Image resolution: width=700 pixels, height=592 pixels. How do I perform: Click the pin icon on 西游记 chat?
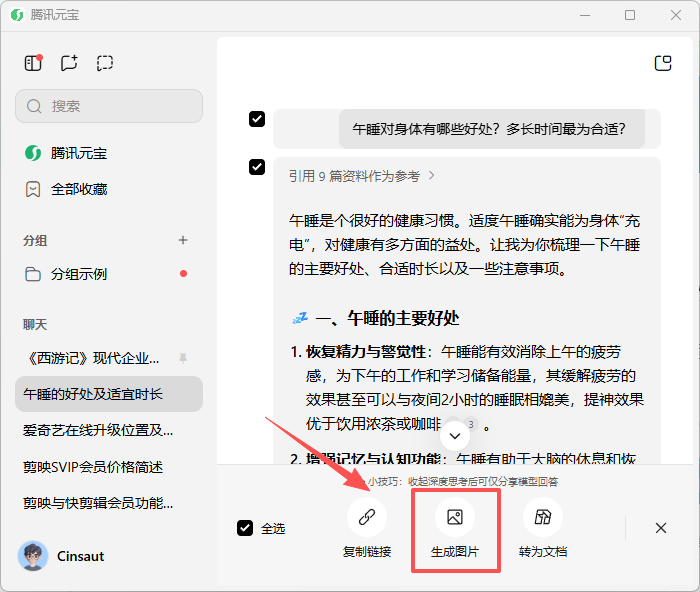pyautogui.click(x=183, y=358)
